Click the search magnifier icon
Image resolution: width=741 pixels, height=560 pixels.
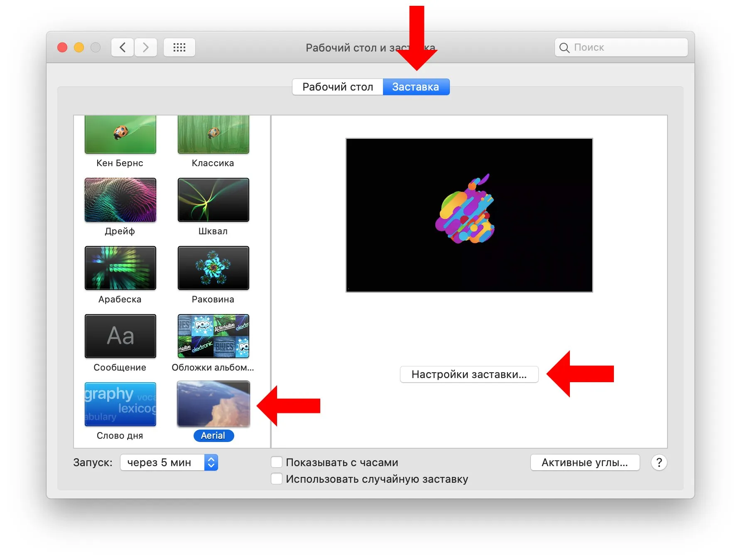tap(564, 48)
